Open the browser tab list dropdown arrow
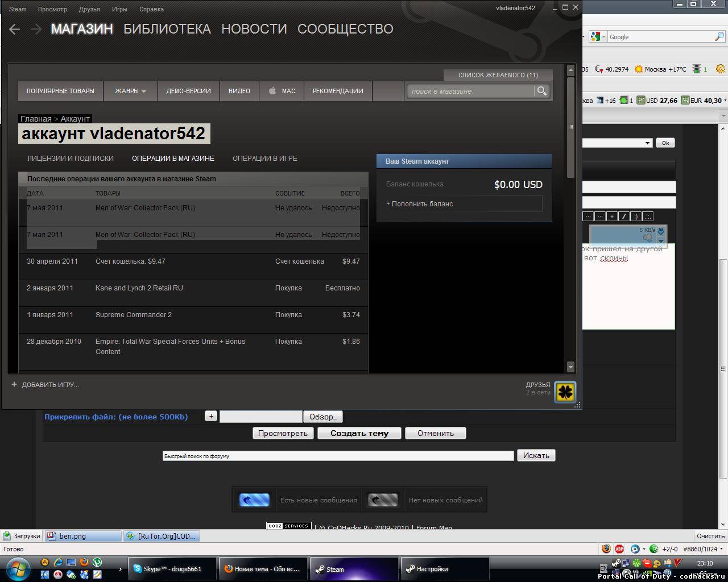The image size is (728, 582). [x=723, y=115]
